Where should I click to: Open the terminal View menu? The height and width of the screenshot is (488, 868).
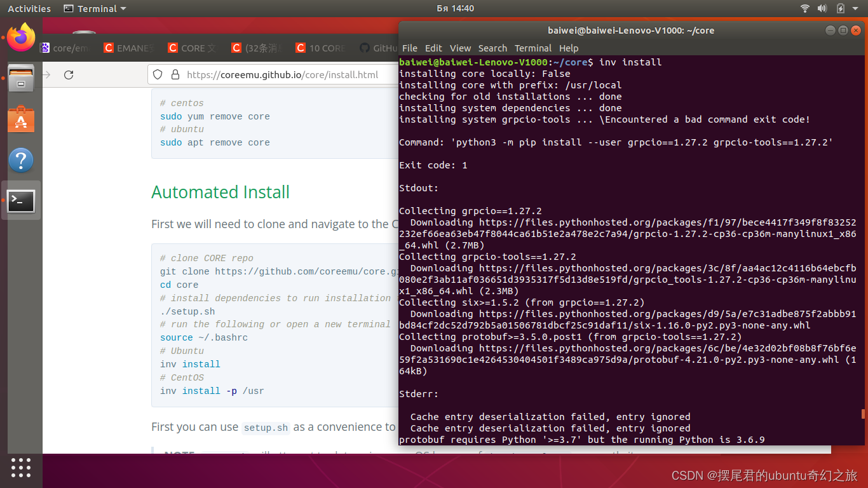(460, 48)
